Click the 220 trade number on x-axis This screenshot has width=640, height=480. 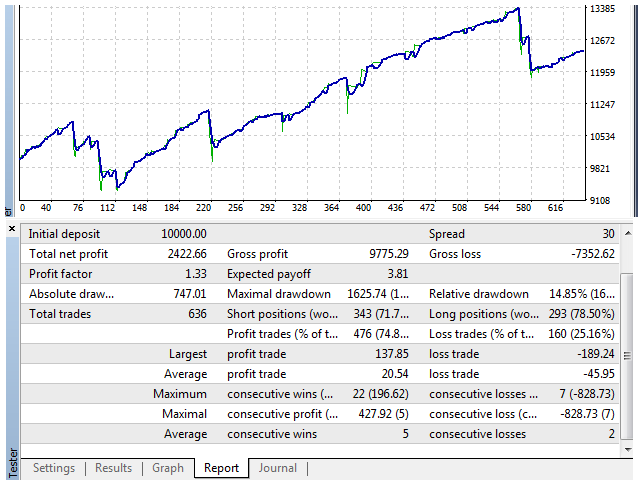[x=203, y=208]
